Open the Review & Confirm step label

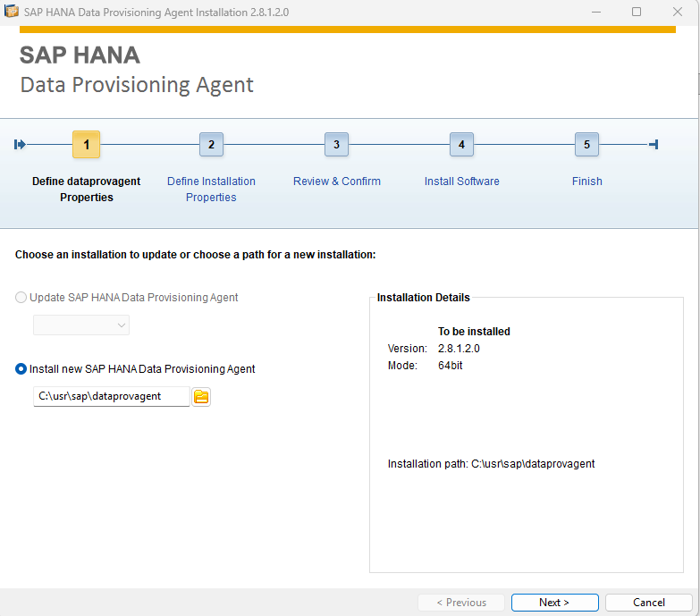tap(336, 181)
